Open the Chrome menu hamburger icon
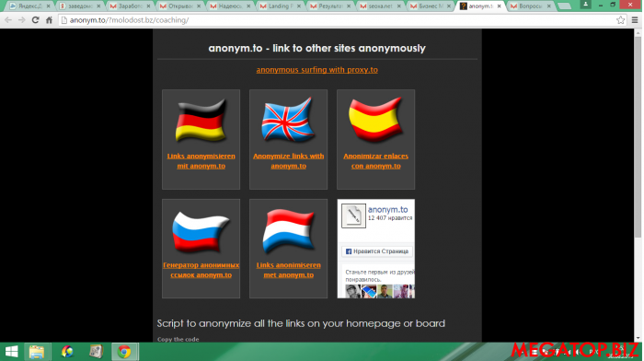The width and height of the screenshot is (644, 361). [635, 19]
